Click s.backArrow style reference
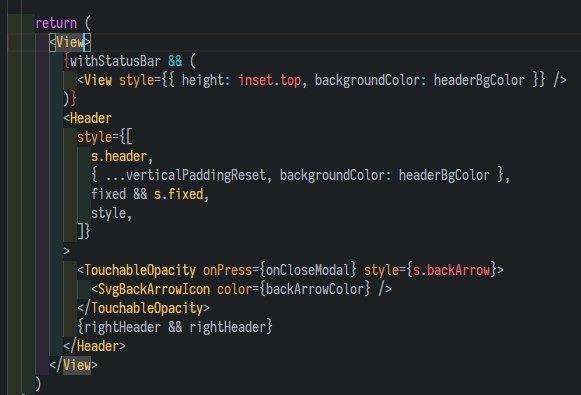Image resolution: width=581 pixels, height=395 pixels. tap(451, 270)
